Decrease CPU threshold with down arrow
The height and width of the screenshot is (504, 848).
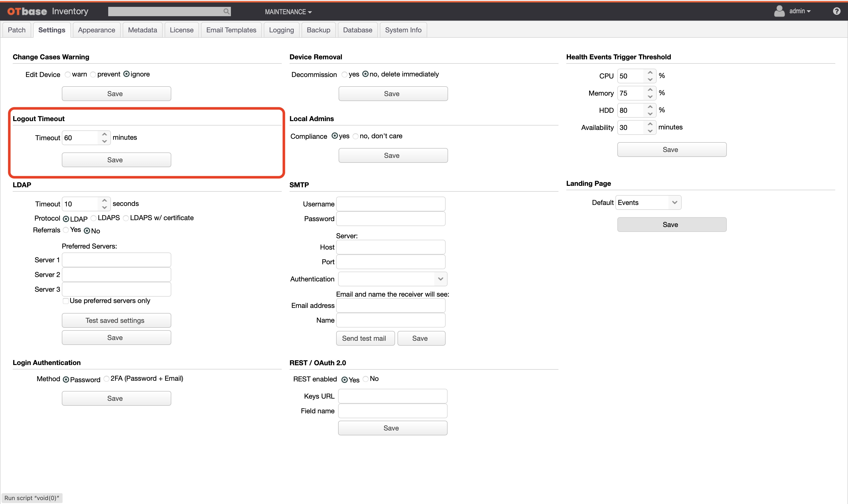pos(650,79)
